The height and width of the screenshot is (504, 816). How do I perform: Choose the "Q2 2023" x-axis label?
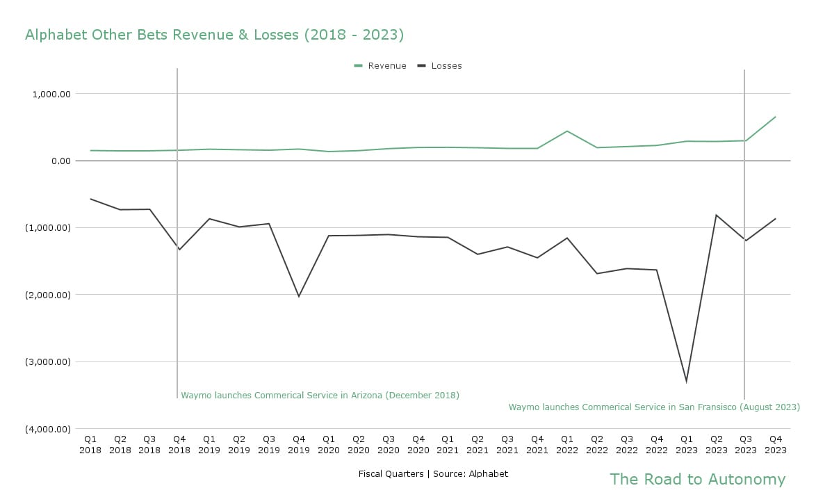coord(717,445)
